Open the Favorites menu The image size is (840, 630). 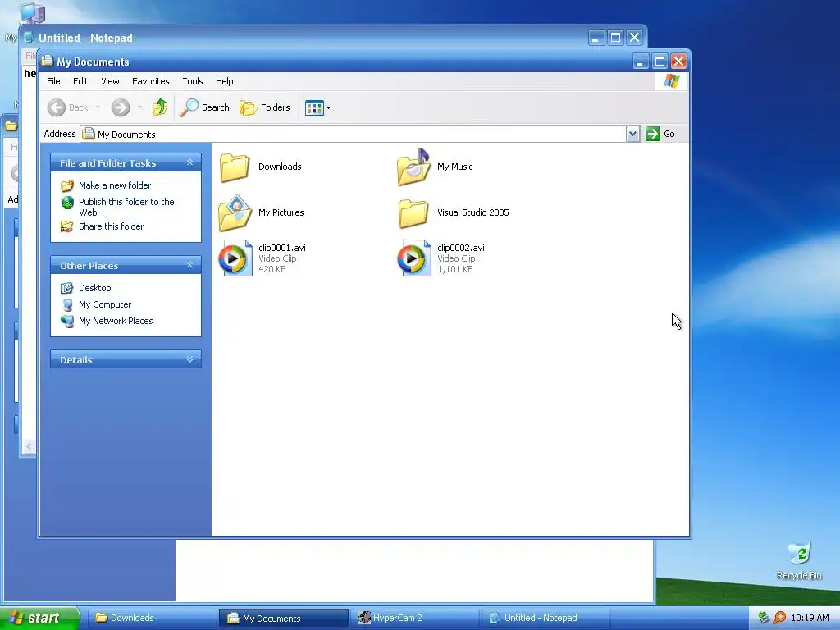pyautogui.click(x=151, y=81)
